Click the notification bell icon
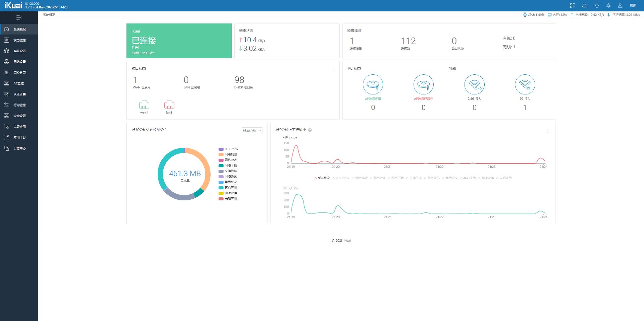 pyautogui.click(x=608, y=6)
